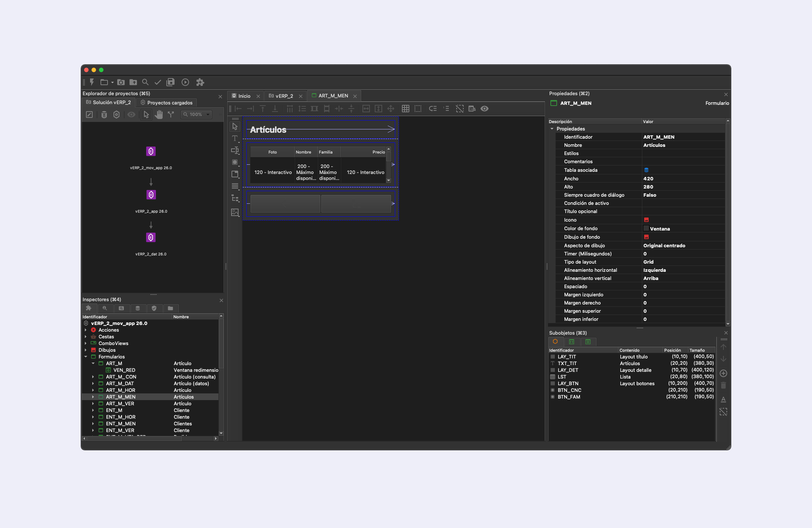This screenshot has width=812, height=528.
Task: Select the pointer selection tool in the project explorer
Action: coord(146,115)
